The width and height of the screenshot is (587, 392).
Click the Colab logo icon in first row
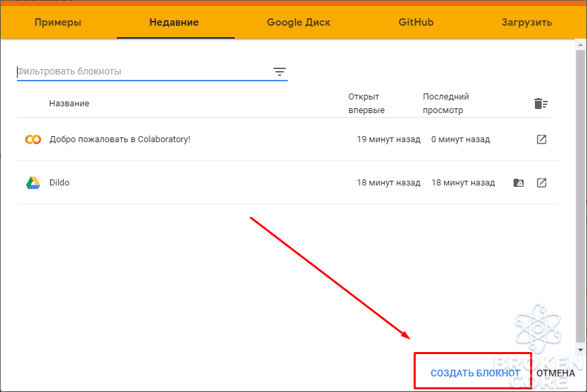pos(33,139)
